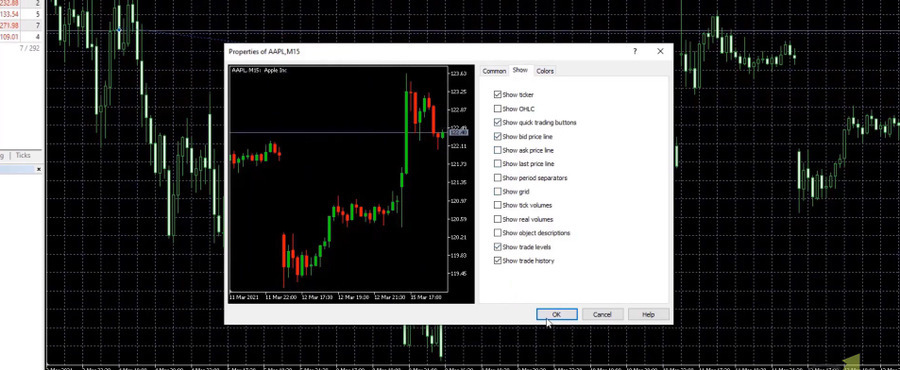Enable Show OHLC checkbox
900x370 pixels.
pos(497,108)
